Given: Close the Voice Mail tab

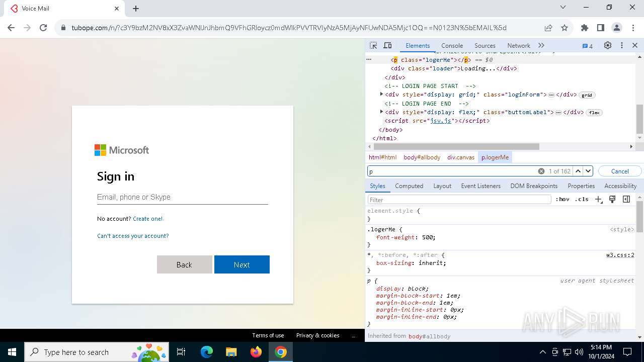Looking at the screenshot, I should (117, 9).
